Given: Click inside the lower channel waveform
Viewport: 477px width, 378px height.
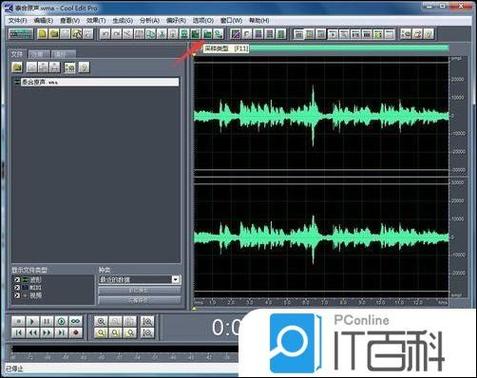Looking at the screenshot, I should pyautogui.click(x=321, y=237).
